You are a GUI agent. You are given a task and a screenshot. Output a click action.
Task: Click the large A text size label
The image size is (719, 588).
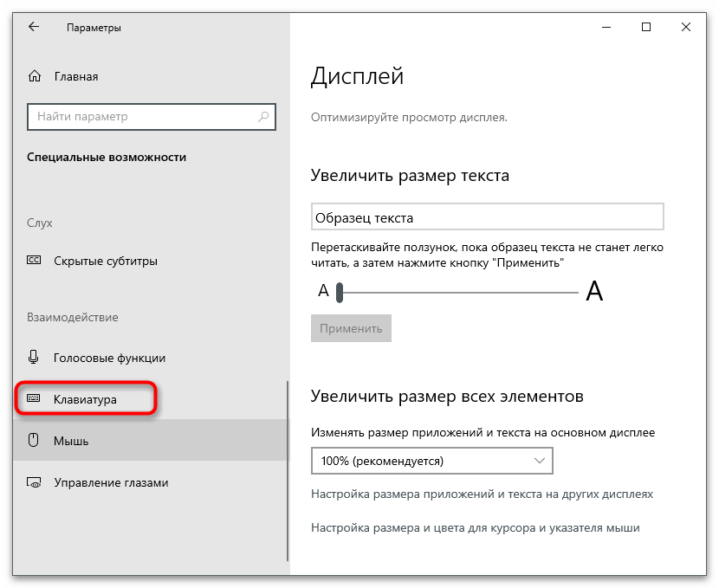tap(594, 291)
